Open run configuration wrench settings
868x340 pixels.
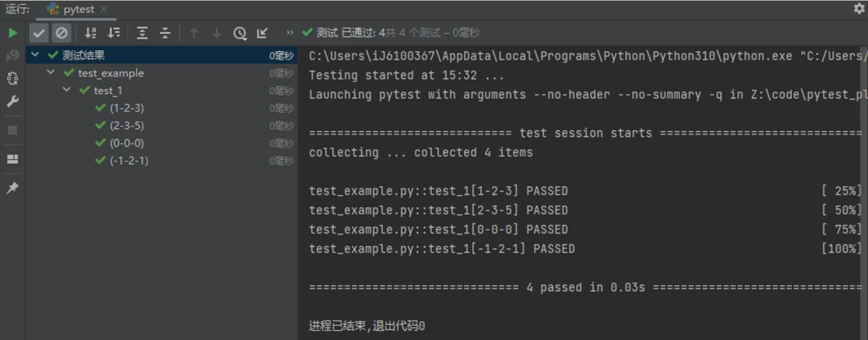tap(12, 102)
